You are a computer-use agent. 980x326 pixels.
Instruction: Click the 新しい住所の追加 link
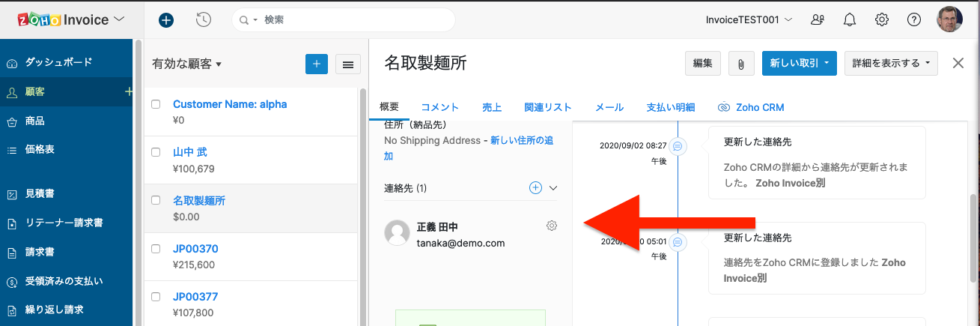(x=523, y=140)
